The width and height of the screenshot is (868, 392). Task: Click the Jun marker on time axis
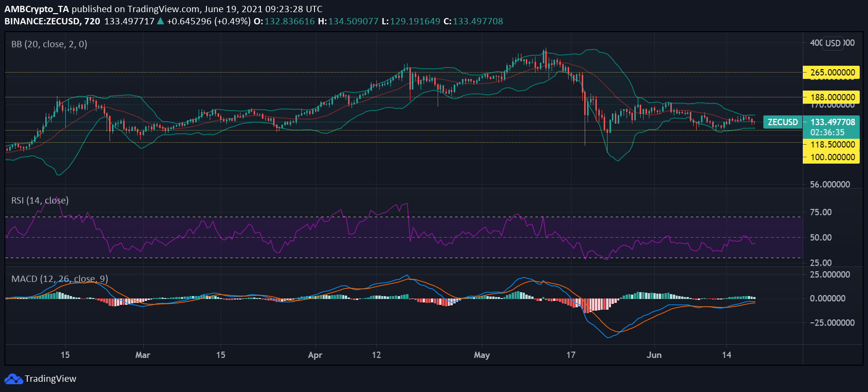(654, 355)
